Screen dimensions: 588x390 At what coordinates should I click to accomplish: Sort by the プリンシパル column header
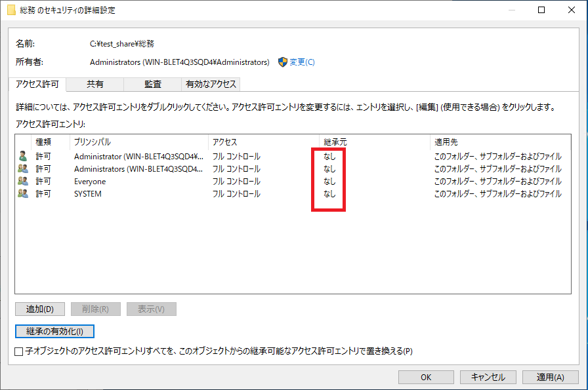(138, 142)
